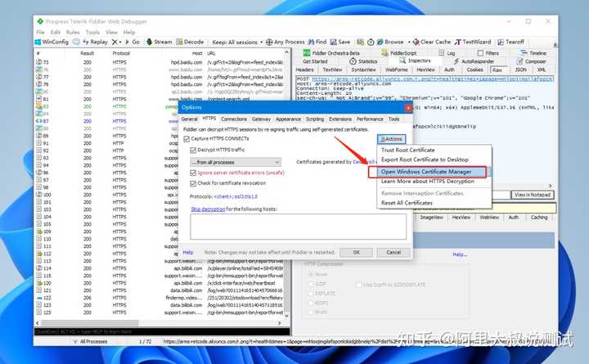
Task: Click session list scroll-right arrow
Action: click(x=279, y=323)
